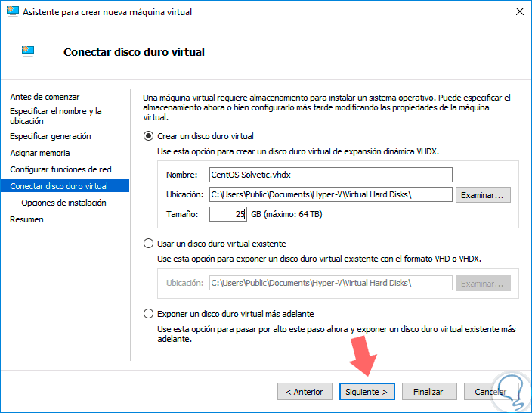Click the Nombre field with 'CentOS Solvetic.vhdx'
This screenshot has width=532, height=413.
click(x=330, y=175)
